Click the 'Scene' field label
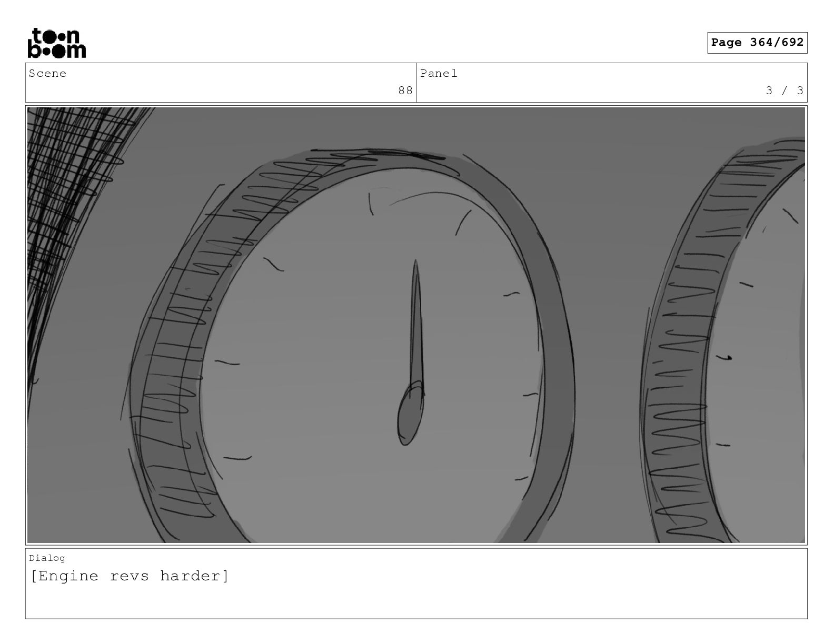The height and width of the screenshot is (644, 834). pyautogui.click(x=48, y=74)
